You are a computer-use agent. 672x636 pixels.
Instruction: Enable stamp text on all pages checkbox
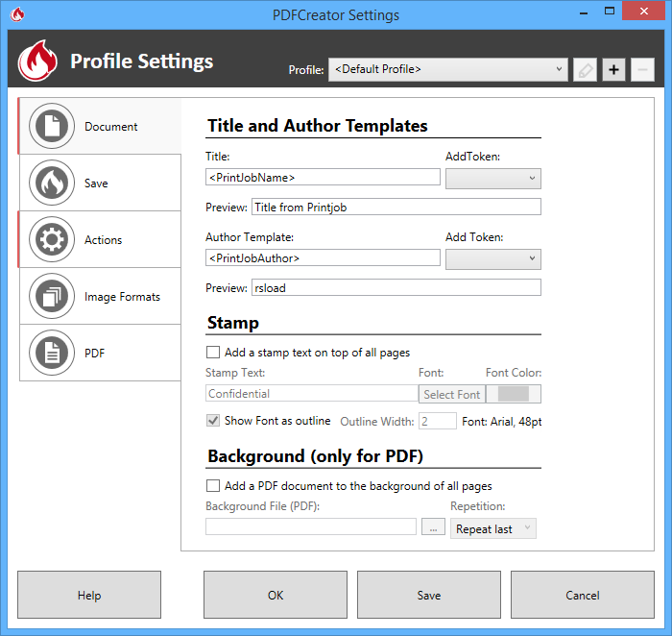213,352
